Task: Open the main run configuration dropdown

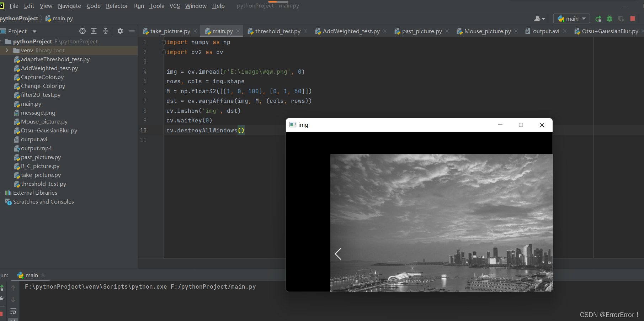Action: (x=571, y=19)
